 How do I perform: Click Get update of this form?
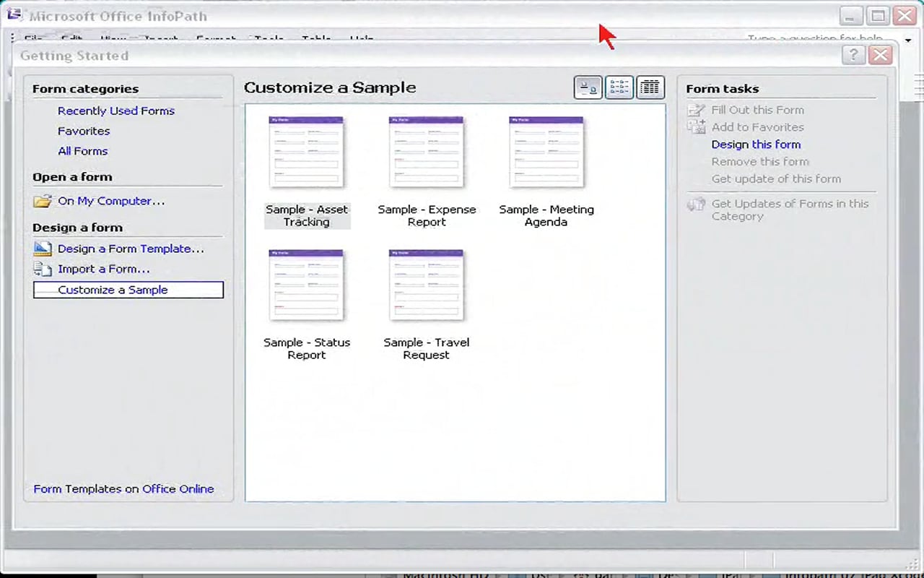point(776,179)
